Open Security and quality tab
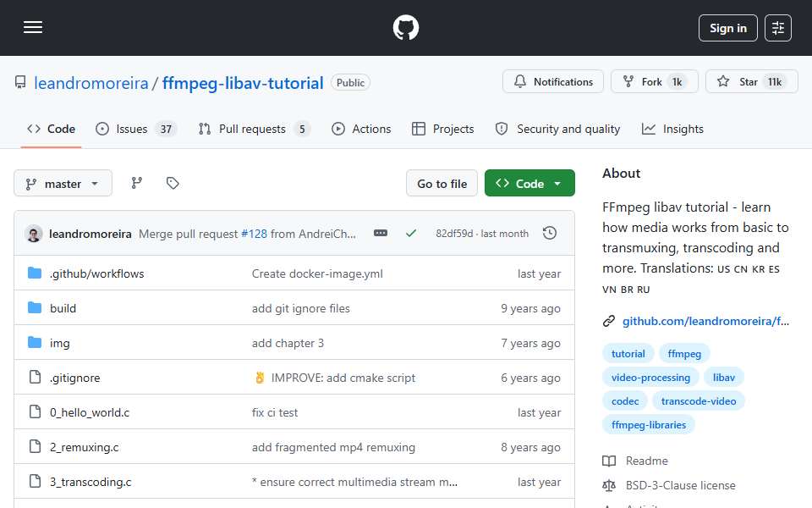Screen dimensions: 812x508 pyautogui.click(x=557, y=129)
